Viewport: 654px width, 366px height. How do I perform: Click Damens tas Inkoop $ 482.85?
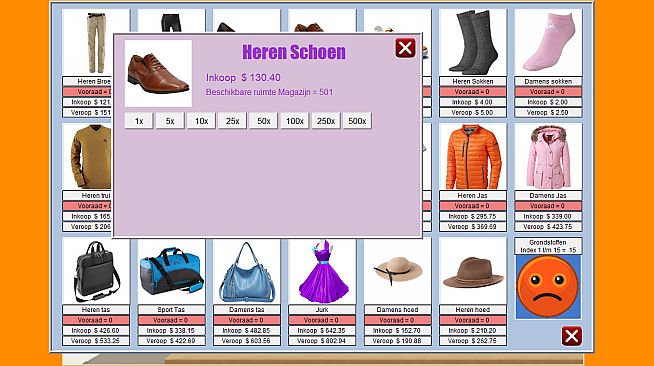point(247,331)
